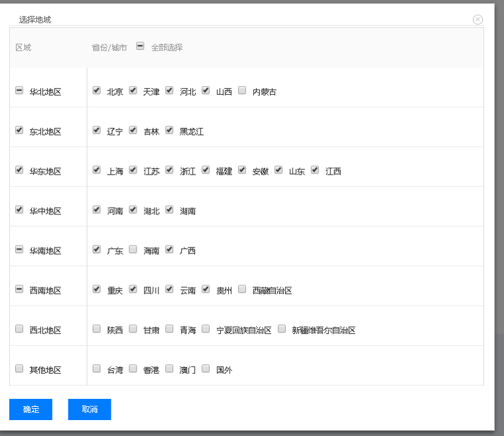Uncheck the 华中地区 region checkbox
Screen dimensions: 504x436
19,210
